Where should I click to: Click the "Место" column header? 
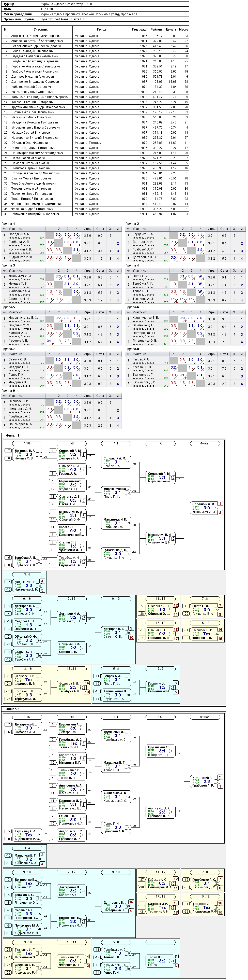click(x=183, y=29)
